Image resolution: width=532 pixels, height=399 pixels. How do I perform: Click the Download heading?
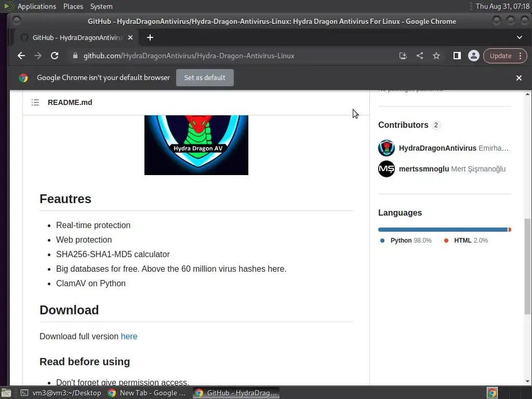tap(69, 310)
